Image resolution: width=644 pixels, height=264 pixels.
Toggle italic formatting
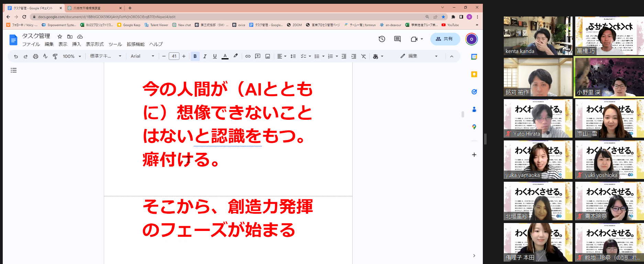(x=205, y=56)
